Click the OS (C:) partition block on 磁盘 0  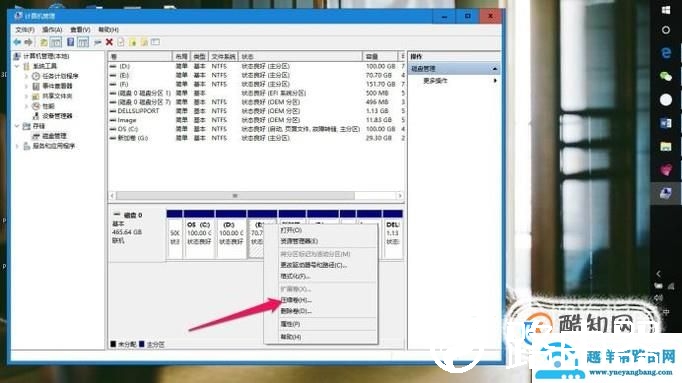pos(199,235)
